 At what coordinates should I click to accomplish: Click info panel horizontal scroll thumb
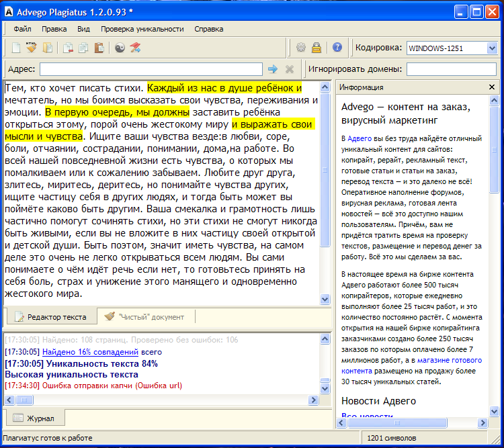[x=397, y=423]
